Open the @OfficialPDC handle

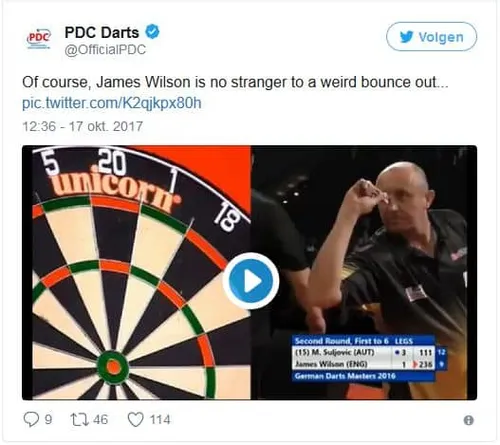click(105, 50)
